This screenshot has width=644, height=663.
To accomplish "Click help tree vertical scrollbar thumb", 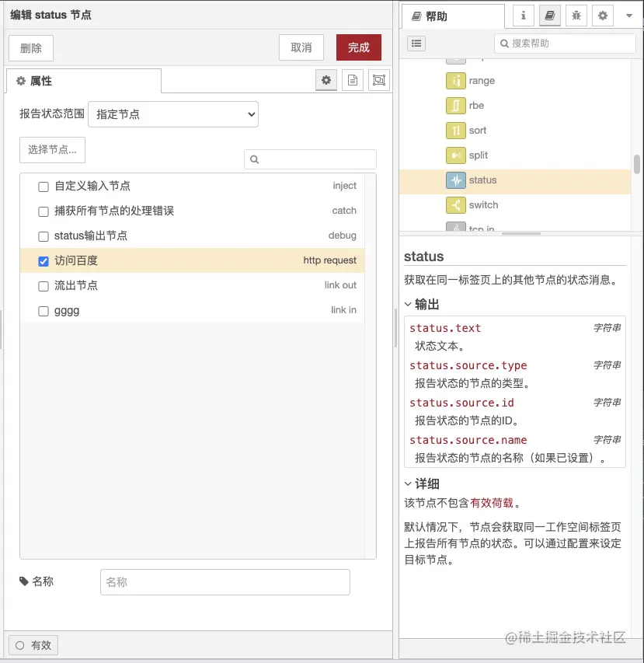I will pyautogui.click(x=636, y=164).
